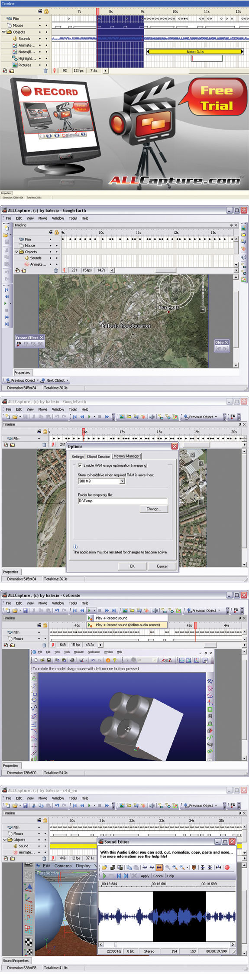This screenshot has width=249, height=980.
Task: Toggle Sound row first dot in c4d_en timeline
Action: tap(39, 846)
